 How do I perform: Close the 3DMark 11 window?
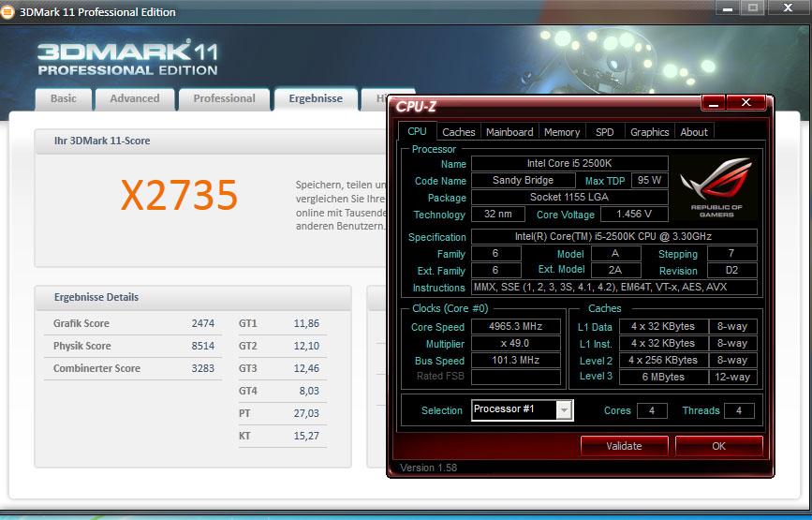coord(789,7)
